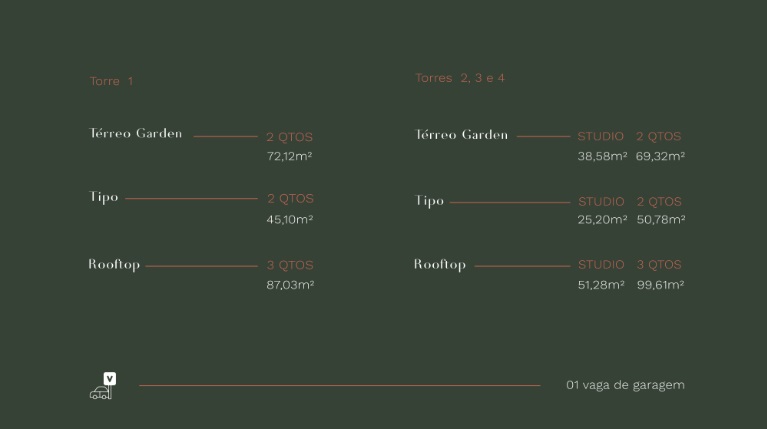Select the Torre 1 heading
Screen dimensions: 767x429
click(x=111, y=81)
